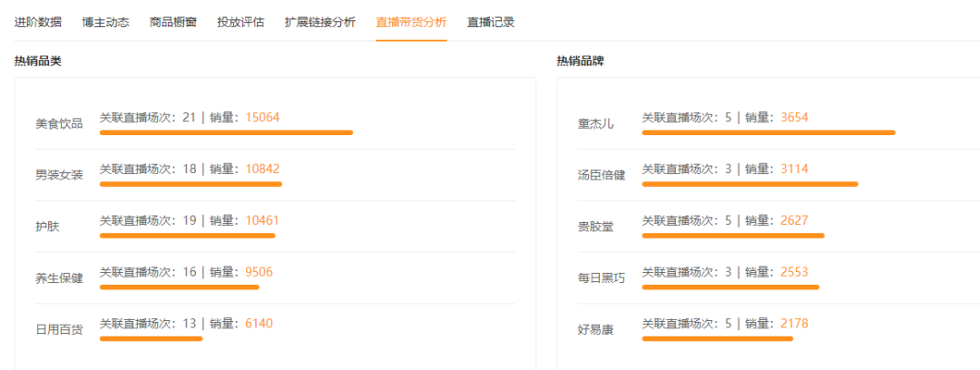Open the 扩展链接分析 tab
This screenshot has height=370, width=980.
(319, 22)
